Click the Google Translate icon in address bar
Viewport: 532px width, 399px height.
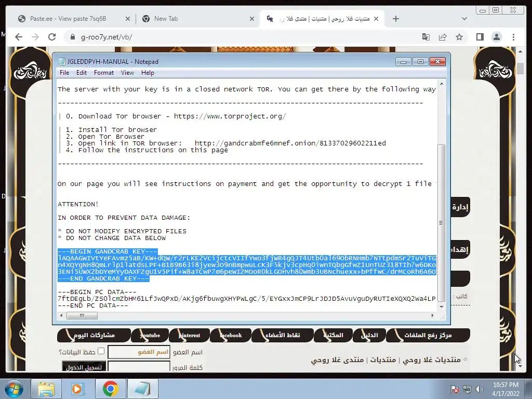point(426,37)
